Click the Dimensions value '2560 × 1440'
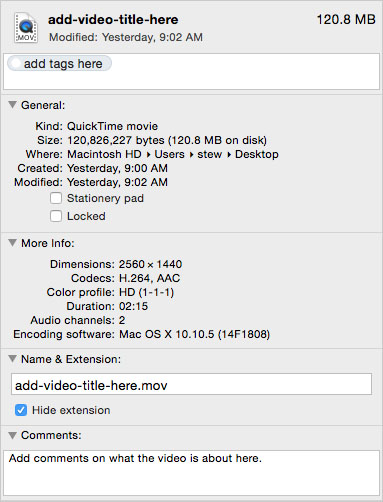Screen dimensions: 383x502 pyautogui.click(x=150, y=264)
